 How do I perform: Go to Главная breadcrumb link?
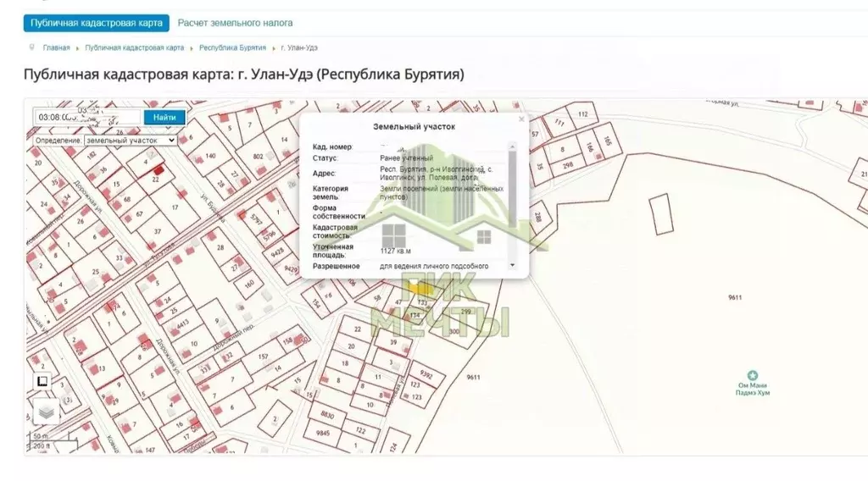pyautogui.click(x=56, y=48)
